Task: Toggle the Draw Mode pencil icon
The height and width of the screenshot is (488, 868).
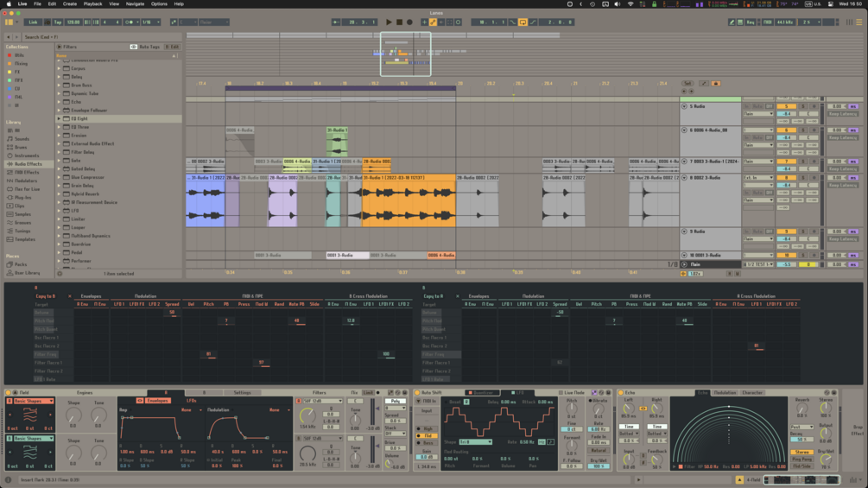Action: coord(732,22)
